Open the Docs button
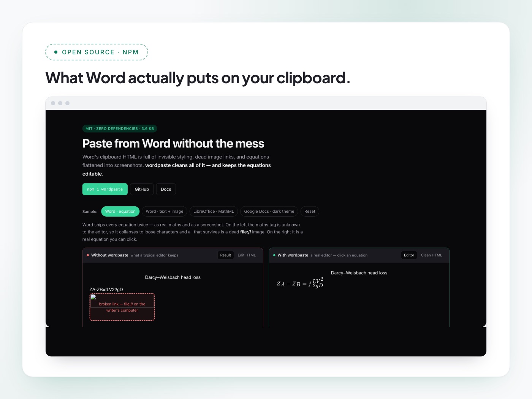 (x=166, y=189)
